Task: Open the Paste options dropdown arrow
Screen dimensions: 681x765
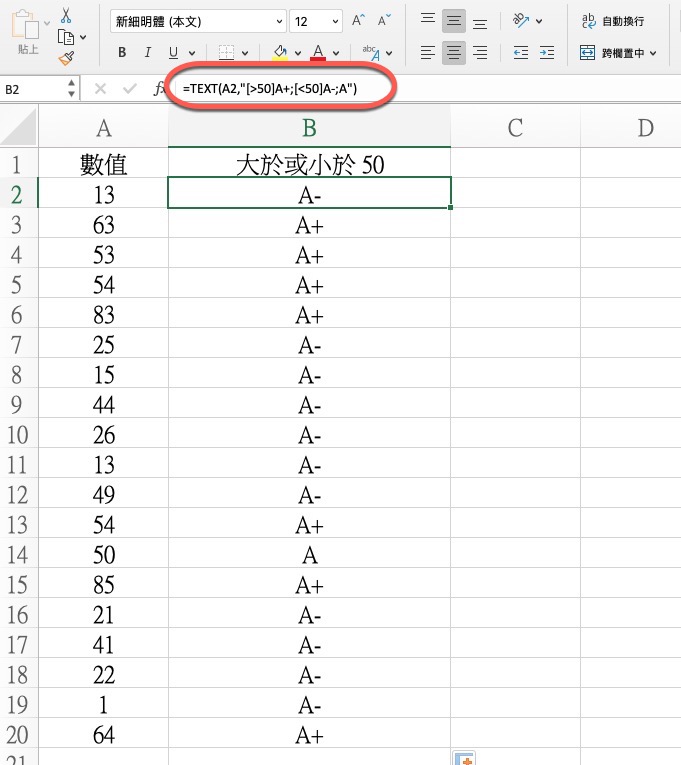Action: coord(47,23)
